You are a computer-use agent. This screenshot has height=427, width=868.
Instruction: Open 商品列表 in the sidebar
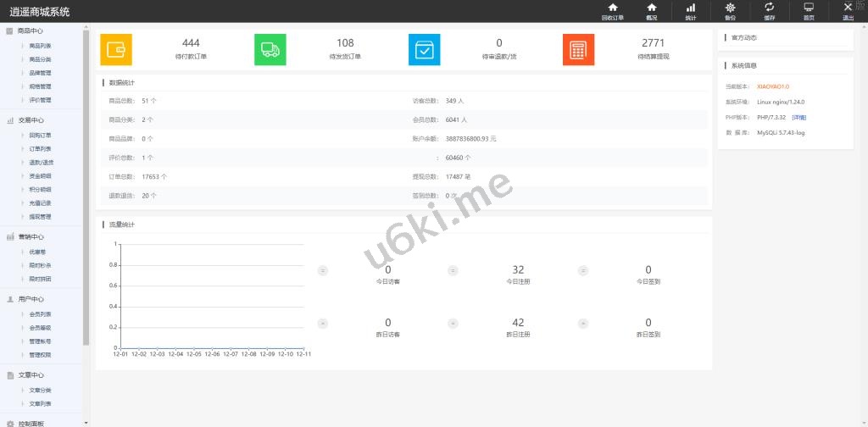(x=40, y=46)
